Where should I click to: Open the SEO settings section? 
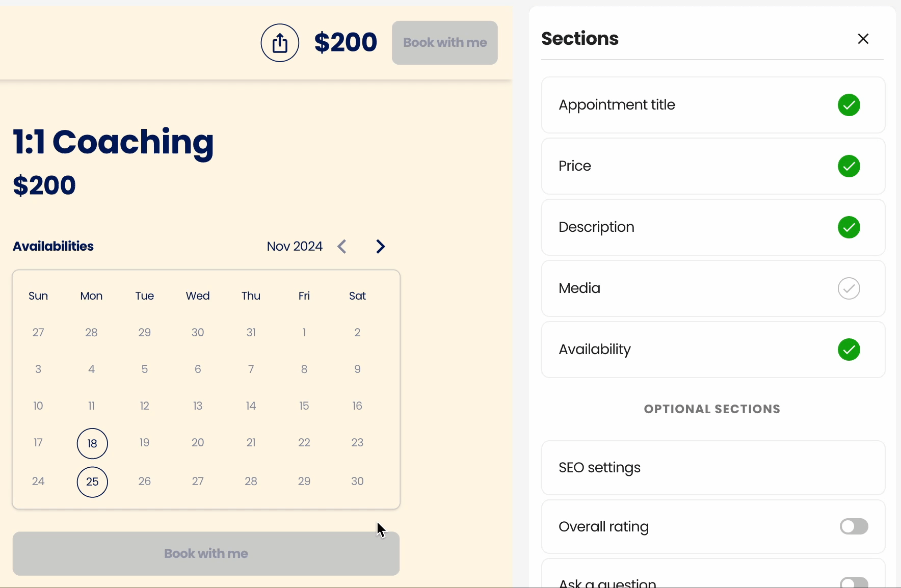pos(712,468)
